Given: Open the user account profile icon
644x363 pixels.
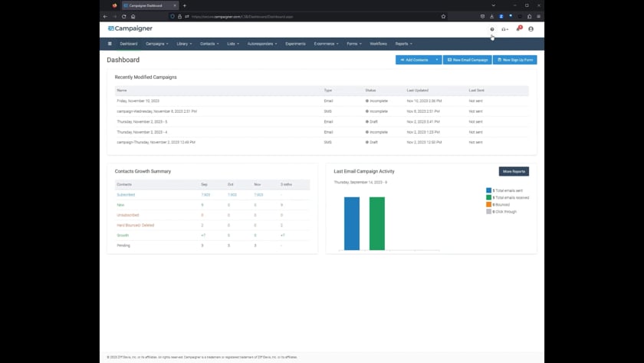Looking at the screenshot, I should (x=531, y=29).
